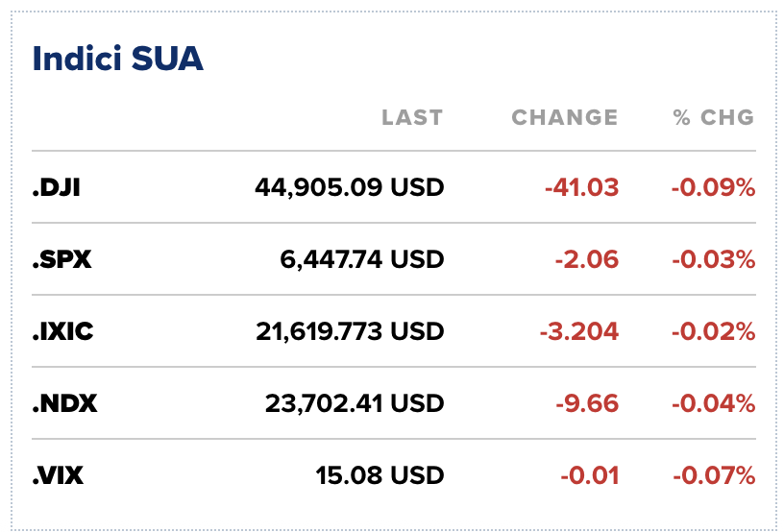Open the .SPX index symbol
The image size is (784, 532).
click(61, 259)
